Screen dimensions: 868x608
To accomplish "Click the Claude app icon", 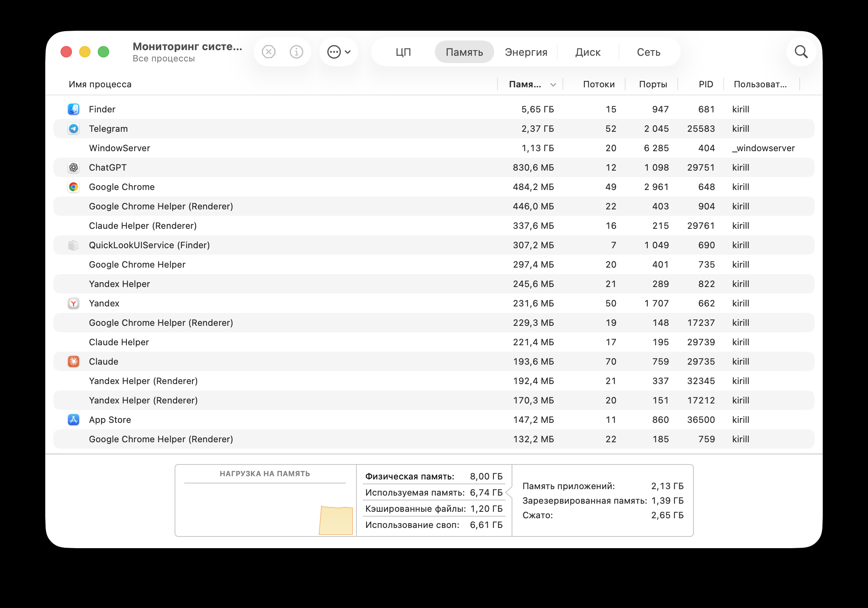I will pos(74,361).
